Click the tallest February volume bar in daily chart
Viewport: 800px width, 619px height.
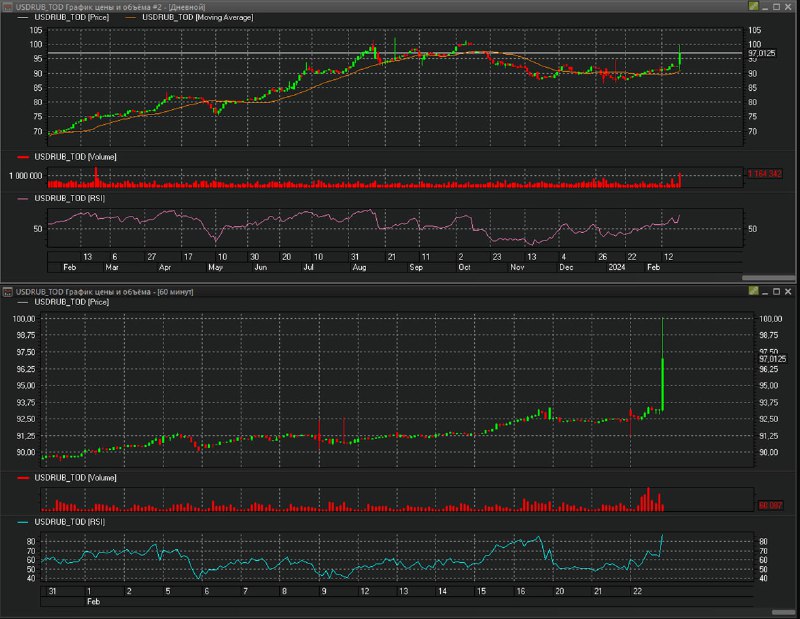point(96,177)
